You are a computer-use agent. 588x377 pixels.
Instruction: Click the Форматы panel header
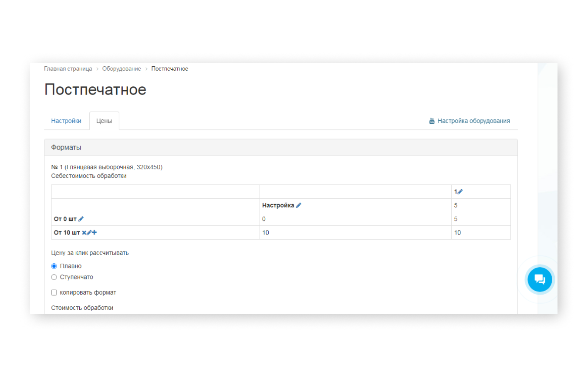click(x=281, y=147)
